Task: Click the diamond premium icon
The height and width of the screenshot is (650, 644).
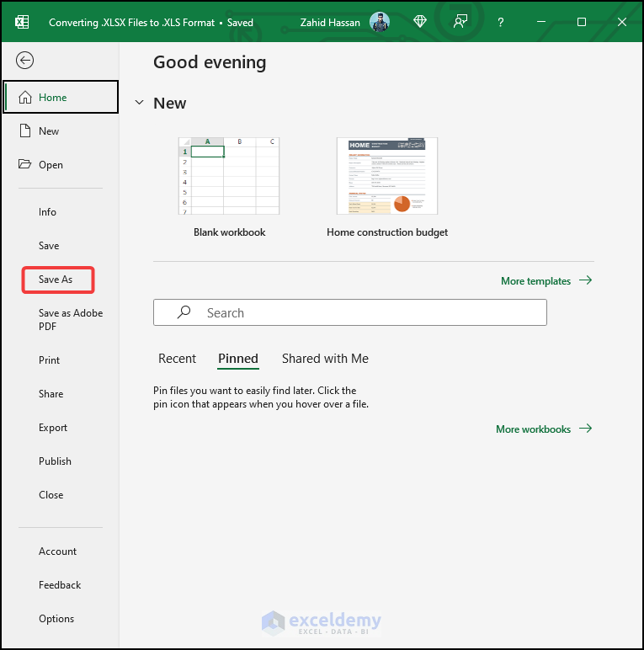Action: tap(420, 22)
